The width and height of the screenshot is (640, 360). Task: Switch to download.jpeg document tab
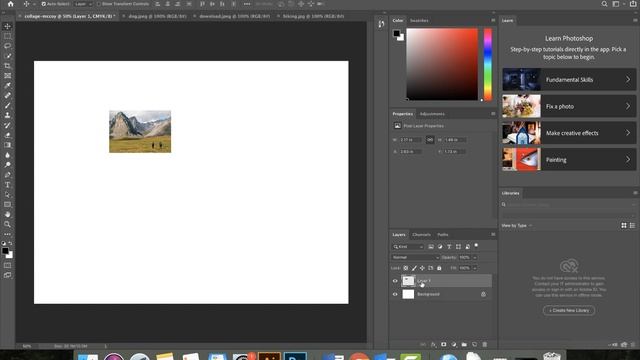pyautogui.click(x=234, y=16)
